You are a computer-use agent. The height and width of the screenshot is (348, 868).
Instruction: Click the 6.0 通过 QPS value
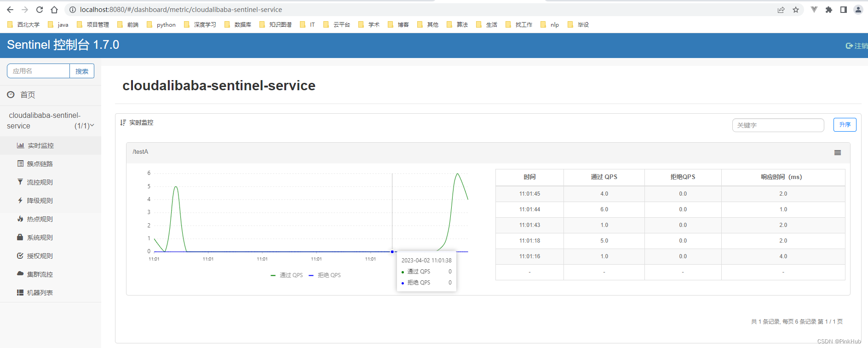604,209
